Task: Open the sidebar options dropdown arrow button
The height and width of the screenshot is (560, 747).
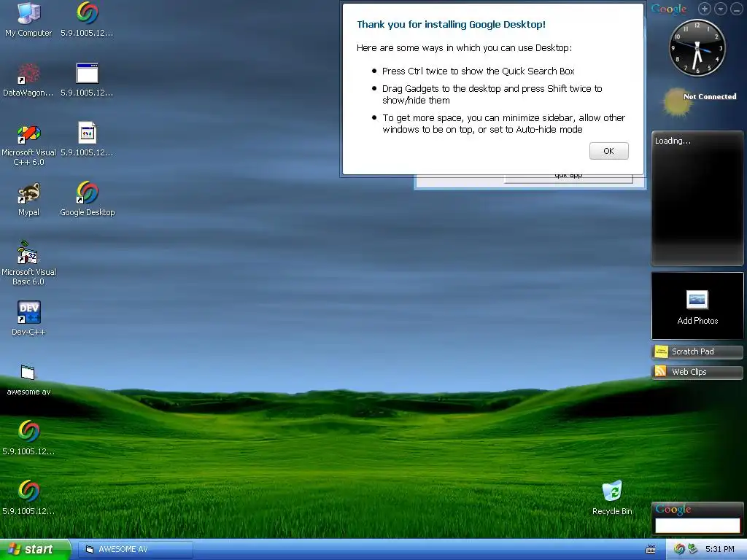Action: [720, 9]
